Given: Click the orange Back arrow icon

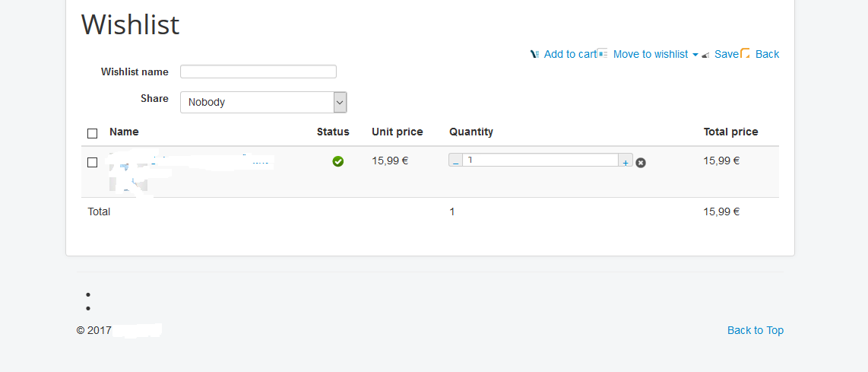Looking at the screenshot, I should [746, 53].
